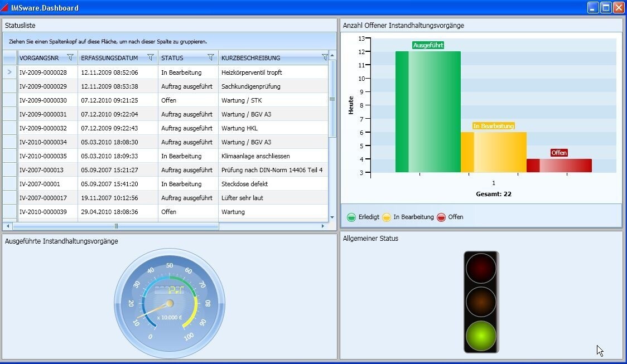
Task: Select row IV-2009-0000030
Action: click(x=166, y=100)
